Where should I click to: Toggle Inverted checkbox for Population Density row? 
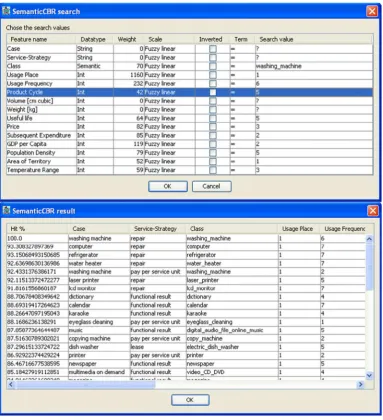tap(213, 153)
